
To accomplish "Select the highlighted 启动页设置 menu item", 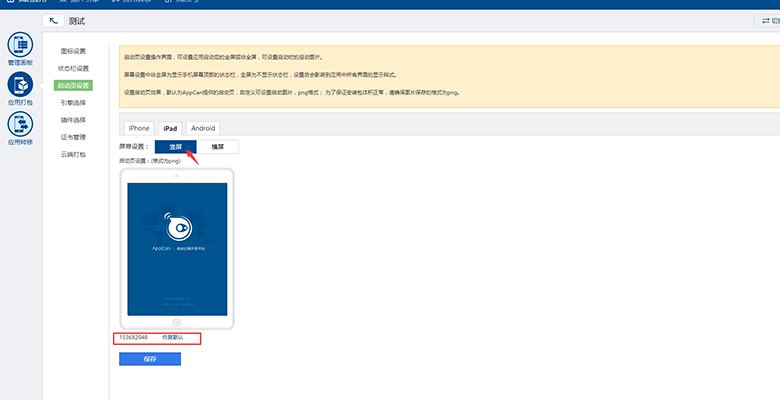I will pyautogui.click(x=74, y=86).
